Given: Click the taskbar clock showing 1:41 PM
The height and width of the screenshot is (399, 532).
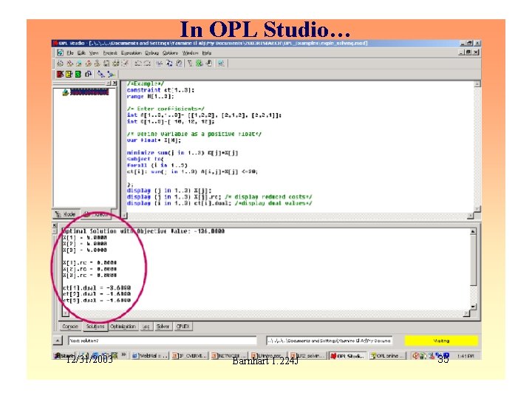Looking at the screenshot, I should (x=465, y=356).
